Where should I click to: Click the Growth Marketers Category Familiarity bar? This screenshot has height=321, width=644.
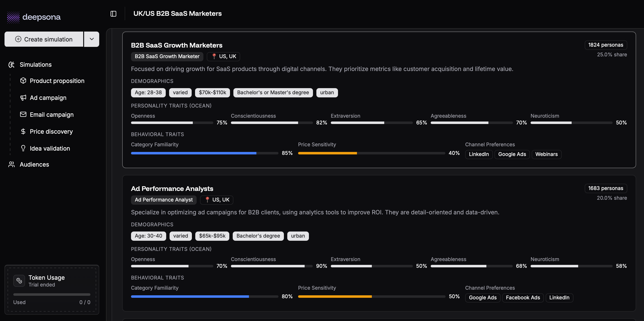204,153
